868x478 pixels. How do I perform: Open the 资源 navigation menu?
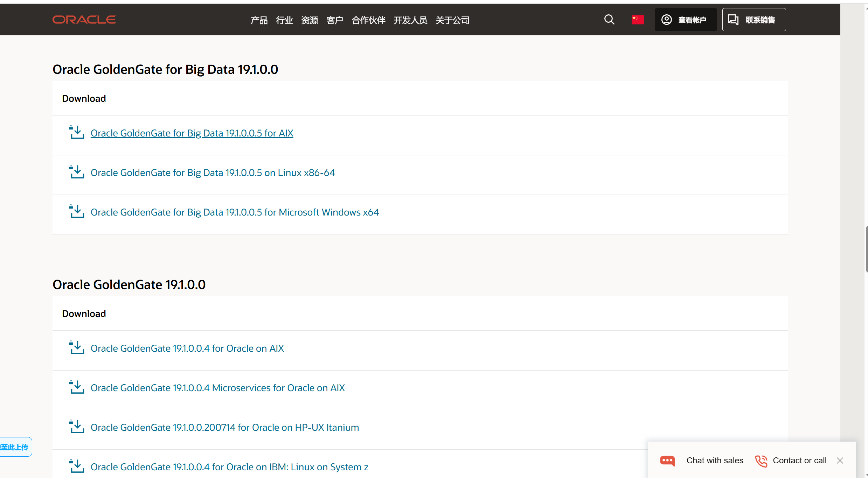pyautogui.click(x=310, y=20)
